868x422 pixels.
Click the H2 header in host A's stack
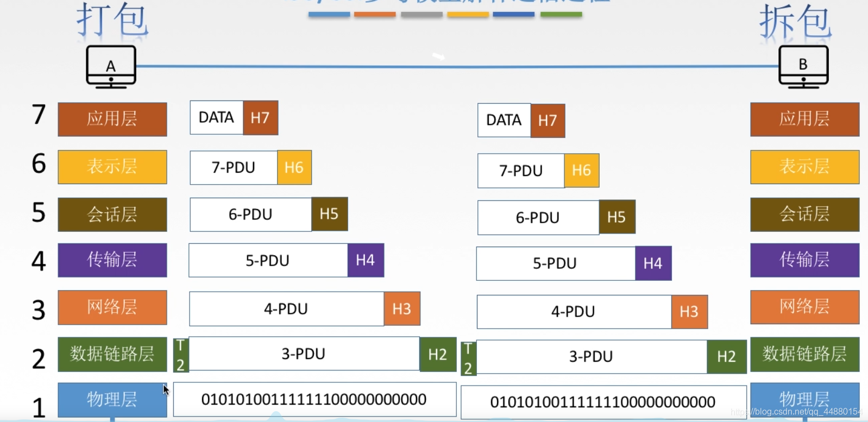[x=438, y=354]
